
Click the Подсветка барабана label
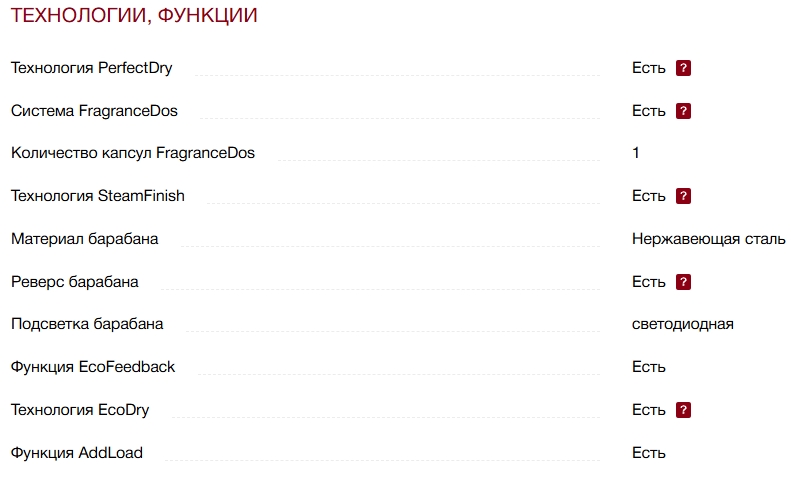(87, 324)
